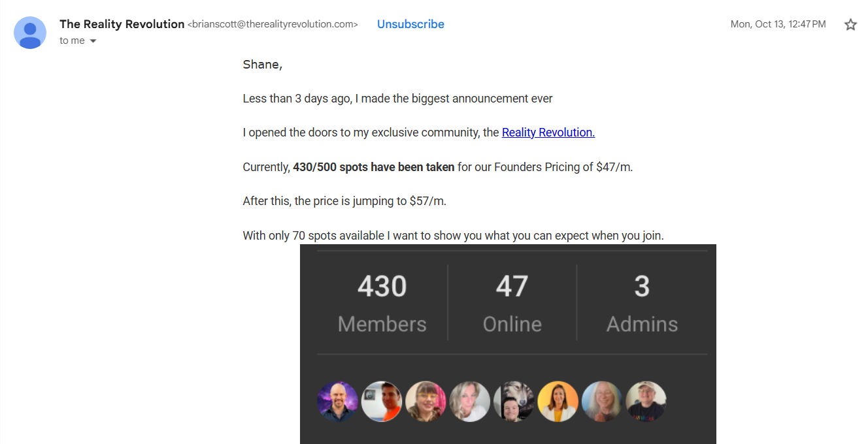Select the avatar with purple galaxy background

coord(337,402)
